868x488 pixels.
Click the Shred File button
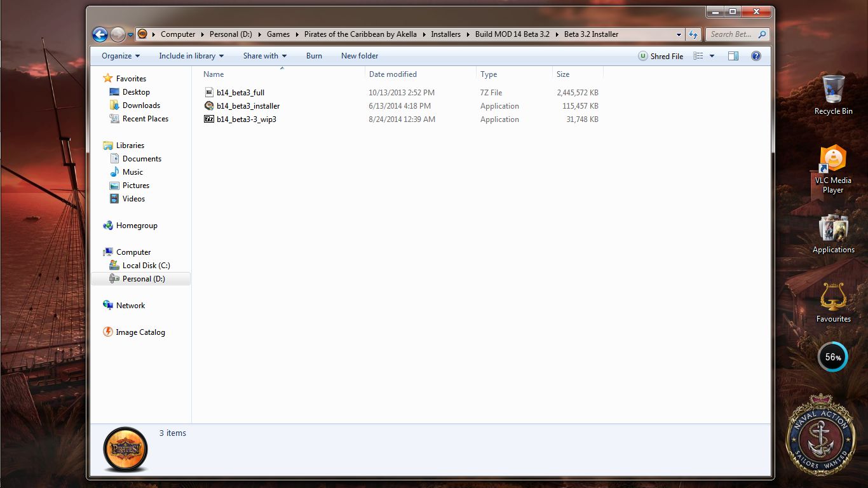point(661,56)
